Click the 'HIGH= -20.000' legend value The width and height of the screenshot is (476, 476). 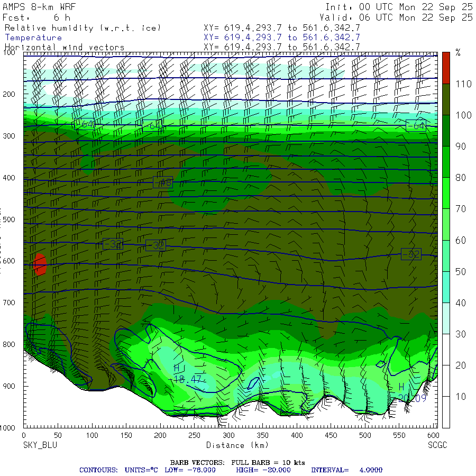click(x=263, y=470)
